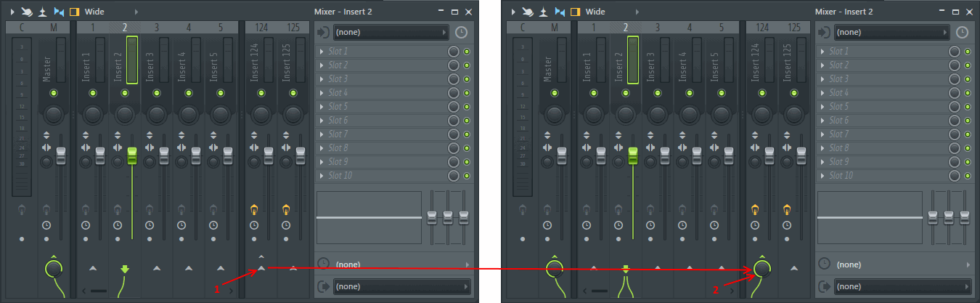Click the send knob under Insert 124 in right mixer
The height and width of the screenshot is (303, 980).
[x=762, y=270]
